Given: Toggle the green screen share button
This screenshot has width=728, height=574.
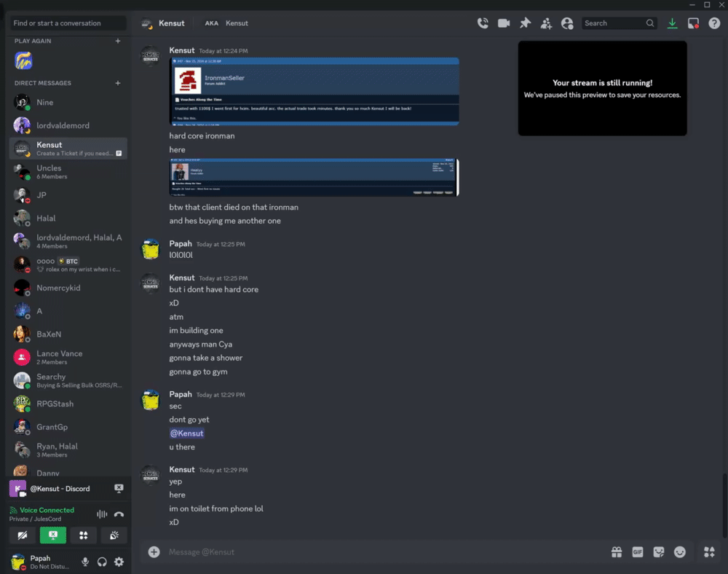Looking at the screenshot, I should click(53, 535).
